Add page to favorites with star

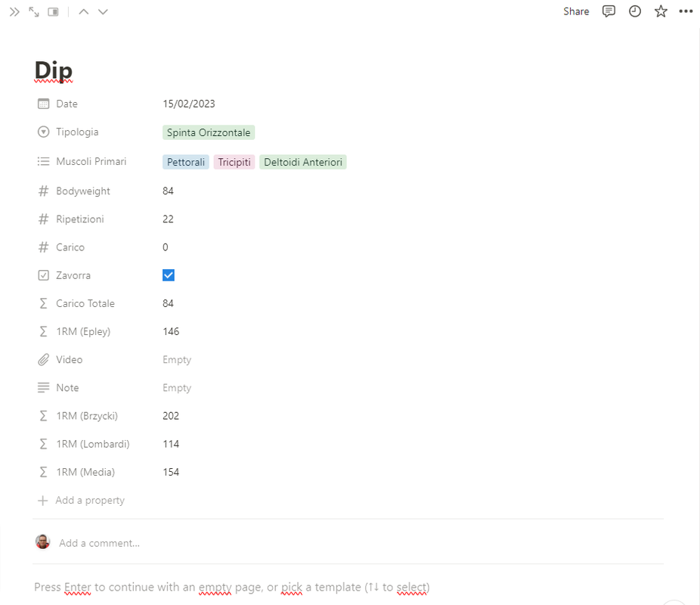click(x=661, y=11)
